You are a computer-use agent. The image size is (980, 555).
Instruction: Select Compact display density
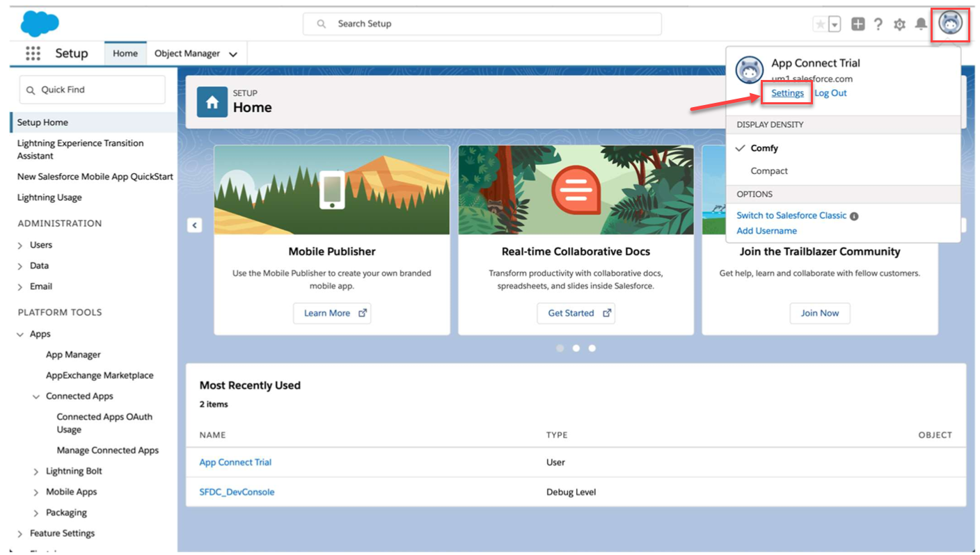tap(769, 171)
